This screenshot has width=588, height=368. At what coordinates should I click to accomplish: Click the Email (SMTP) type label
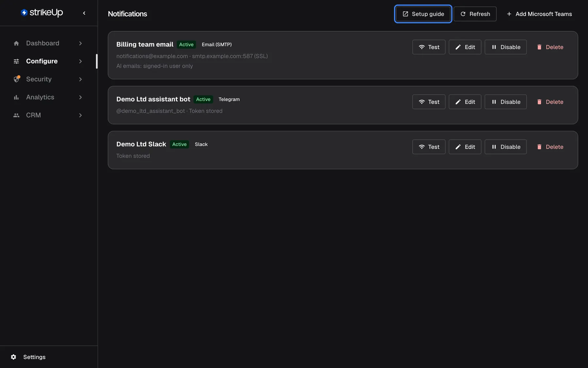217,44
